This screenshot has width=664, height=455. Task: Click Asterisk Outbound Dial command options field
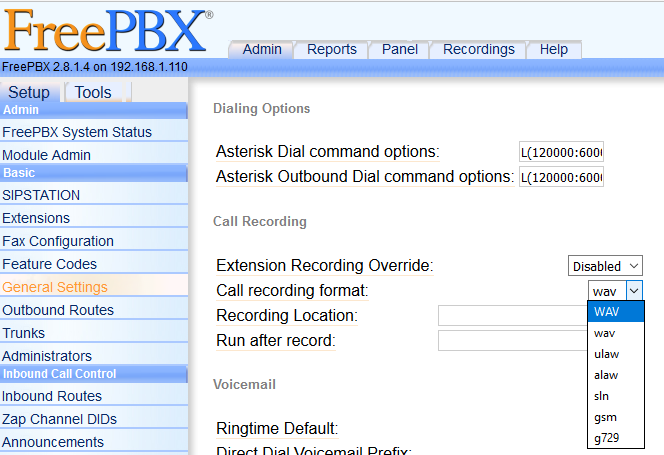pyautogui.click(x=561, y=177)
